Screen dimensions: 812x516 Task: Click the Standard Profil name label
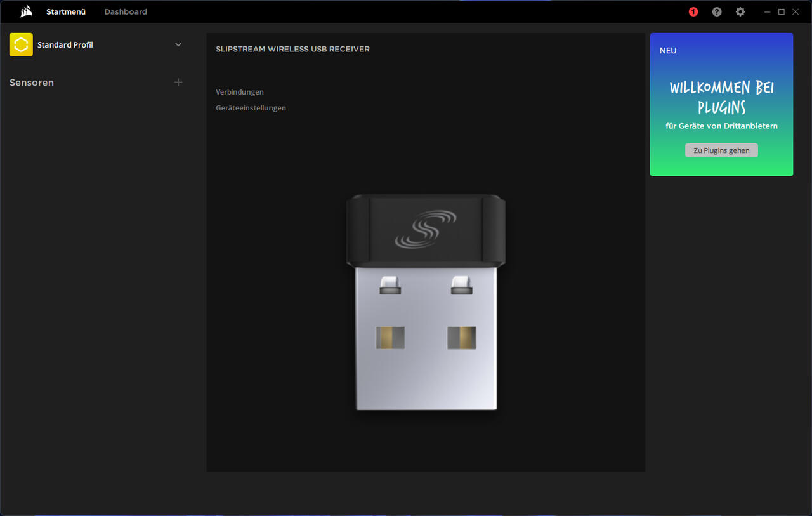tap(65, 45)
